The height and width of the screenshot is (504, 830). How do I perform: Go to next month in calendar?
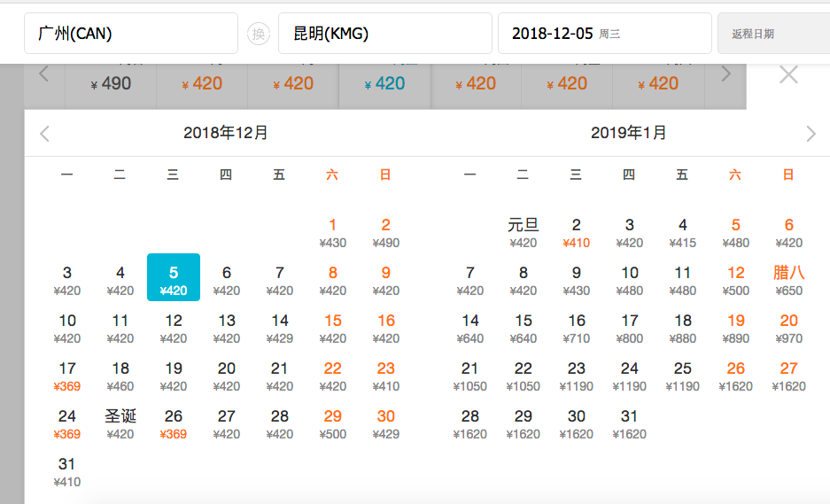click(x=811, y=134)
